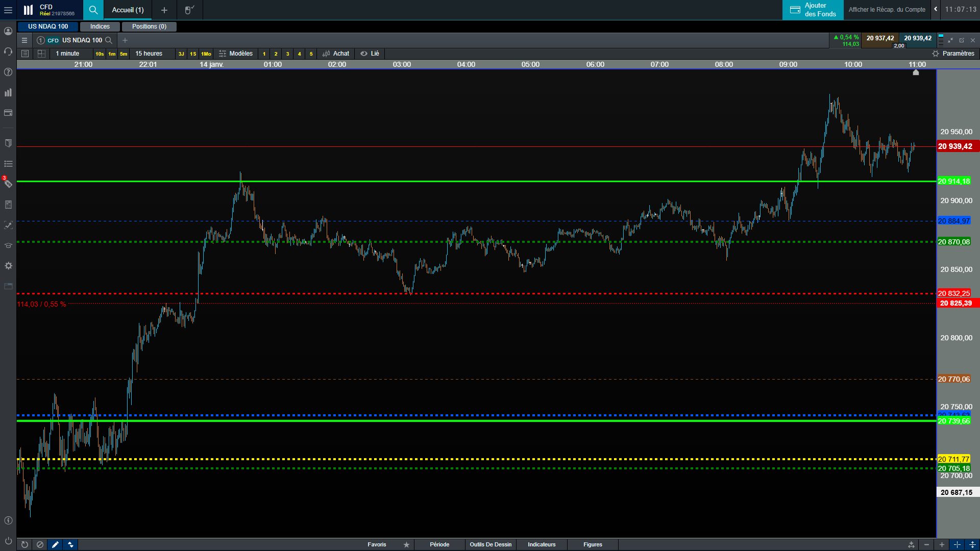Select the pencil drawing tool at bottom
The height and width of the screenshot is (551, 980).
pos(55,544)
